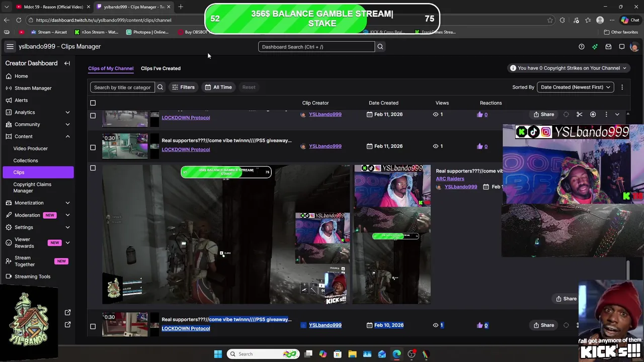Click Share on the Feb 10, 2026 clip row
The width and height of the screenshot is (644, 362).
[544, 325]
